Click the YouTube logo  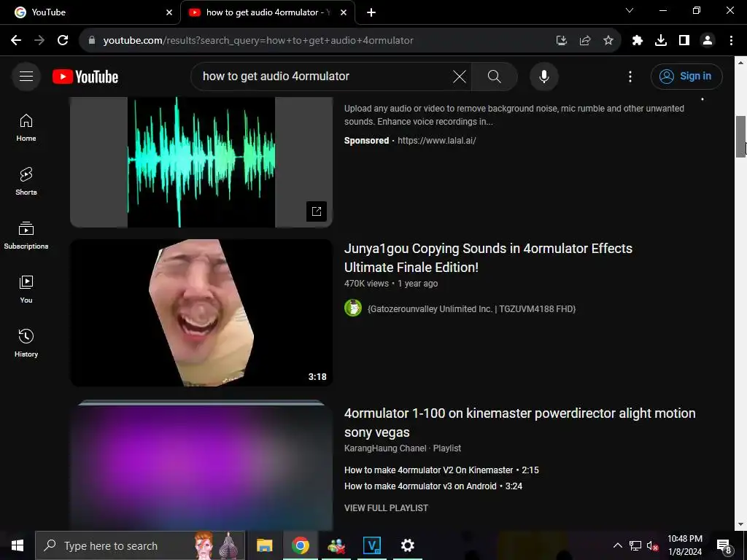pyautogui.click(x=85, y=77)
